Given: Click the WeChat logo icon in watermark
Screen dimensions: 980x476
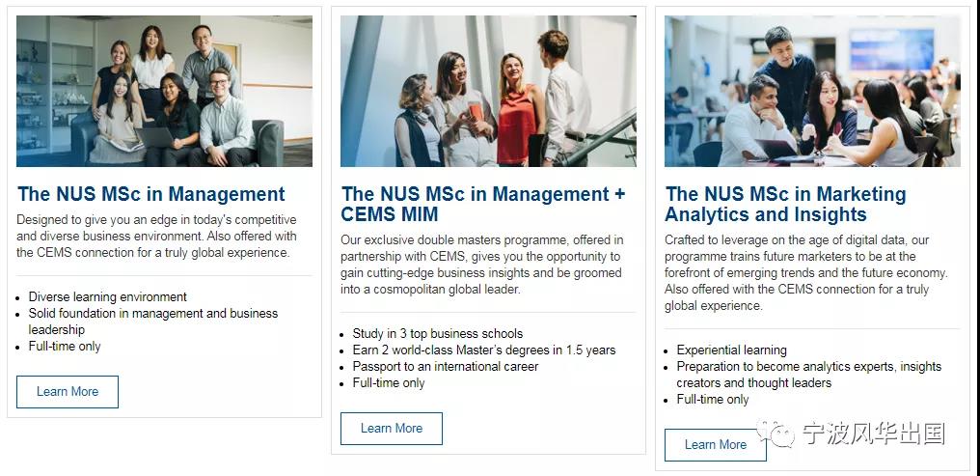Looking at the screenshot, I should (776, 434).
